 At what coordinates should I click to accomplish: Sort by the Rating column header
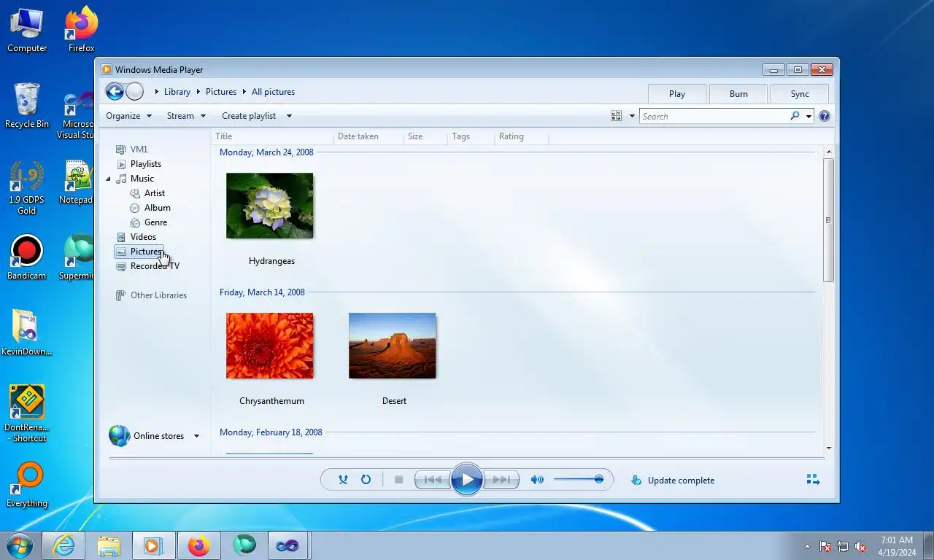pos(521,136)
